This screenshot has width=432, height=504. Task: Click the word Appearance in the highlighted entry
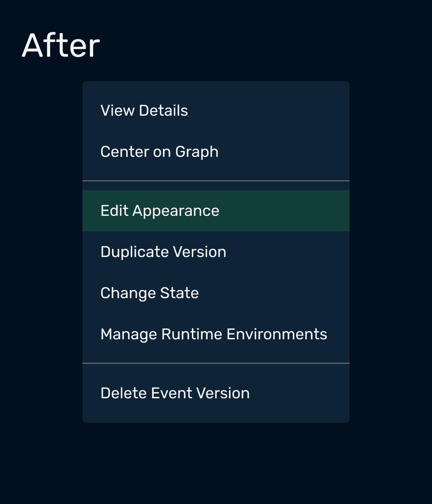tap(176, 211)
